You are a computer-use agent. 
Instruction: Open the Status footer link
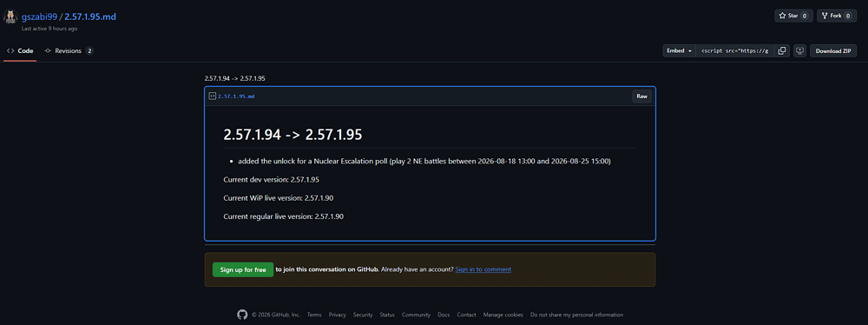tap(387, 315)
